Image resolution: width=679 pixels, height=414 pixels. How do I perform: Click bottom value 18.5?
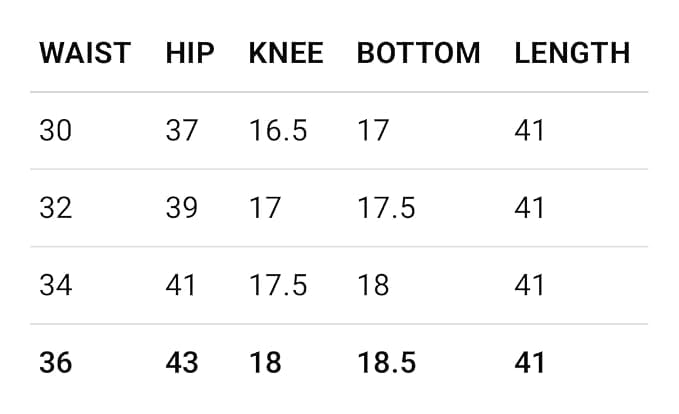(x=386, y=362)
